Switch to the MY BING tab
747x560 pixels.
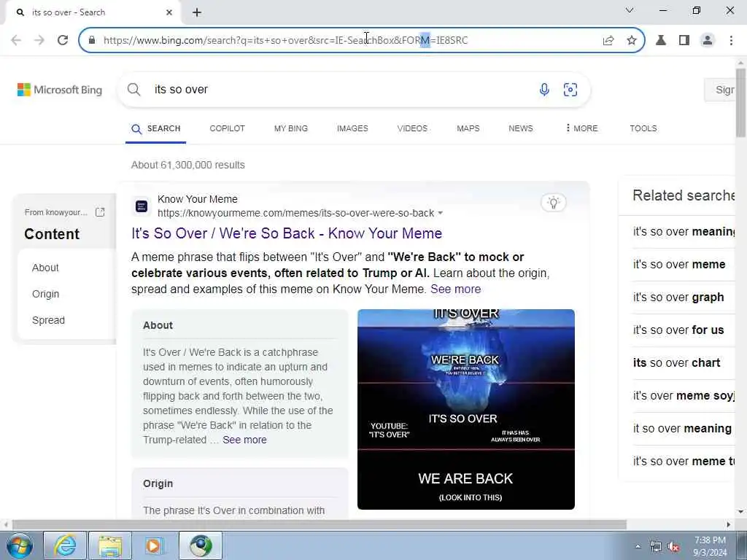[x=290, y=128]
